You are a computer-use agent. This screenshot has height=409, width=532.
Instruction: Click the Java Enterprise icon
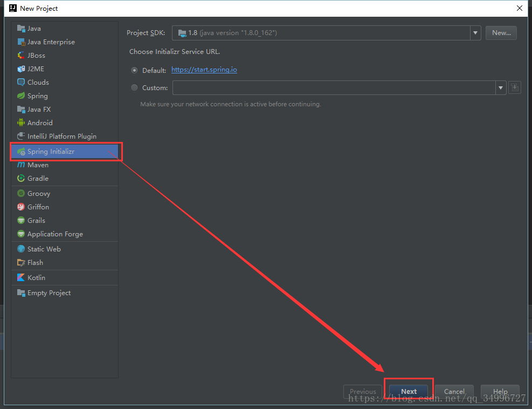click(x=21, y=42)
